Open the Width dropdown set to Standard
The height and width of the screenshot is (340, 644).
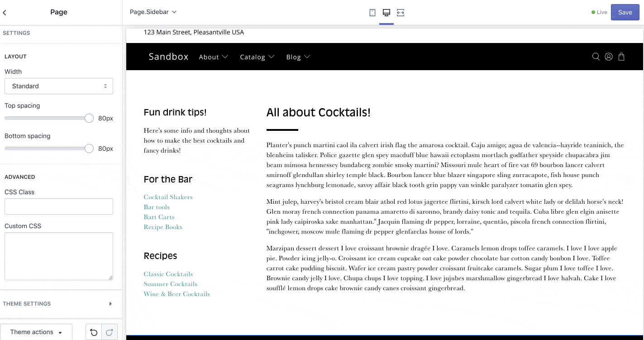pyautogui.click(x=58, y=86)
